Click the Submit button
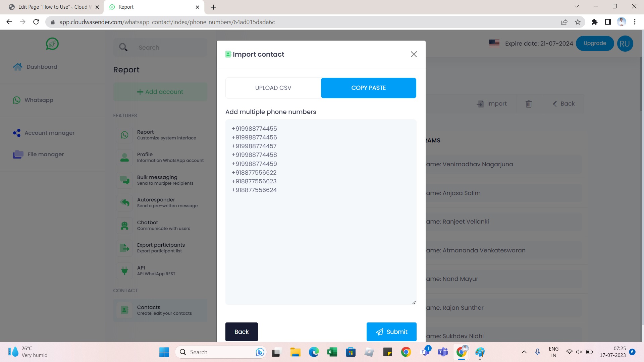Viewport: 644px width, 362px height. click(391, 331)
